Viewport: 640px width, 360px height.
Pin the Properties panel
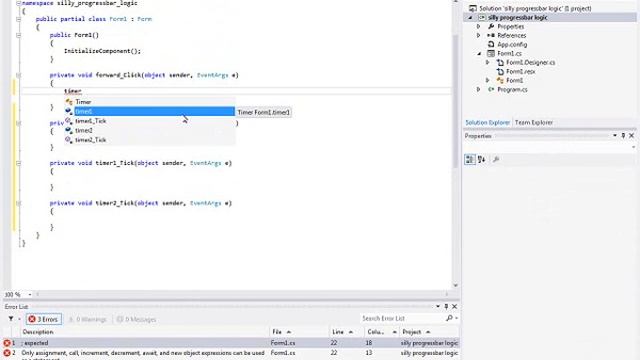(623, 136)
